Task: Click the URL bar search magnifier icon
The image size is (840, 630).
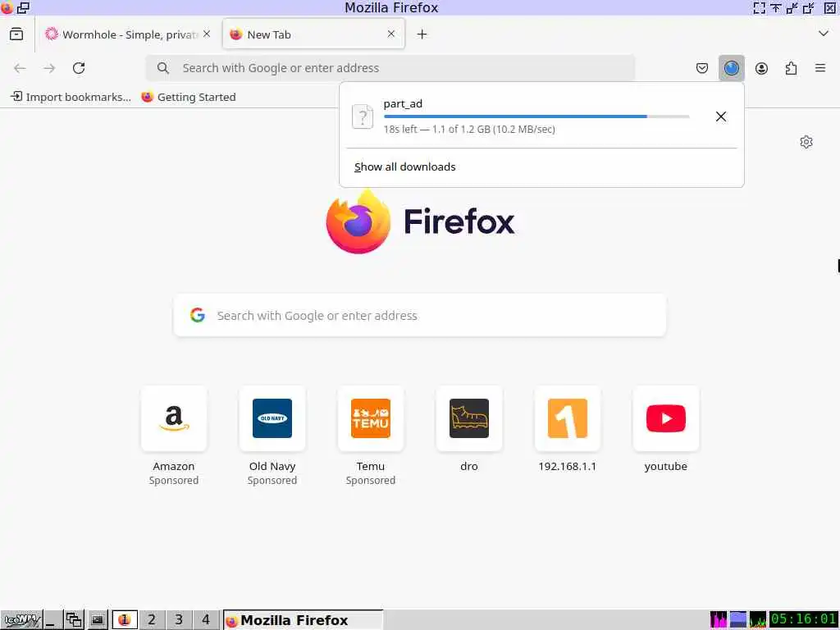Action: click(163, 68)
